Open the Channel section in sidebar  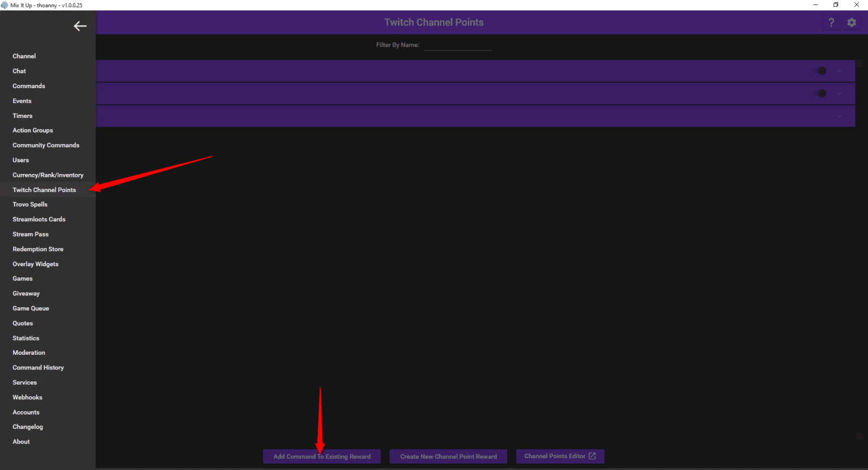24,56
